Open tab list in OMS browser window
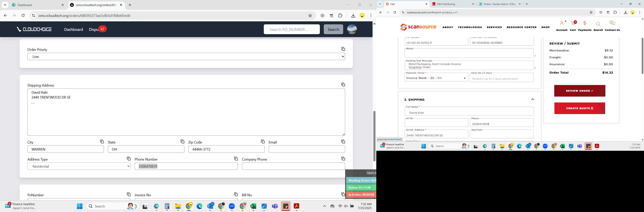The height and width of the screenshot is (212, 644). click(x=5, y=5)
